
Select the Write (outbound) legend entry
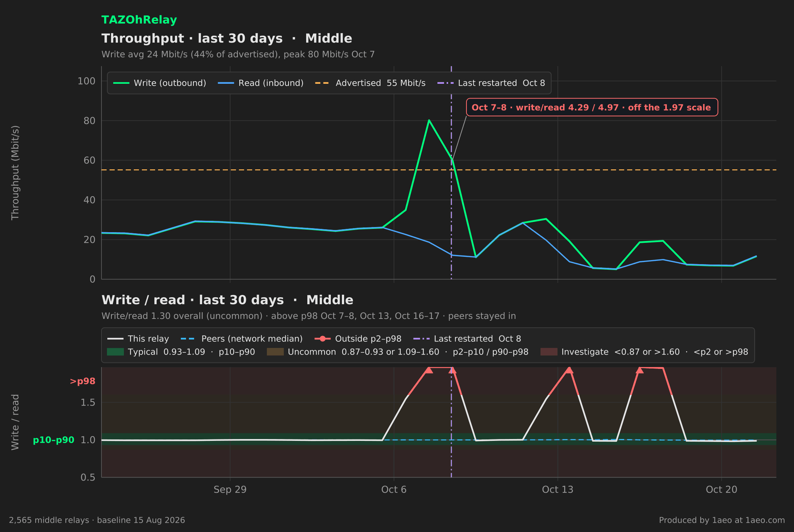point(160,83)
